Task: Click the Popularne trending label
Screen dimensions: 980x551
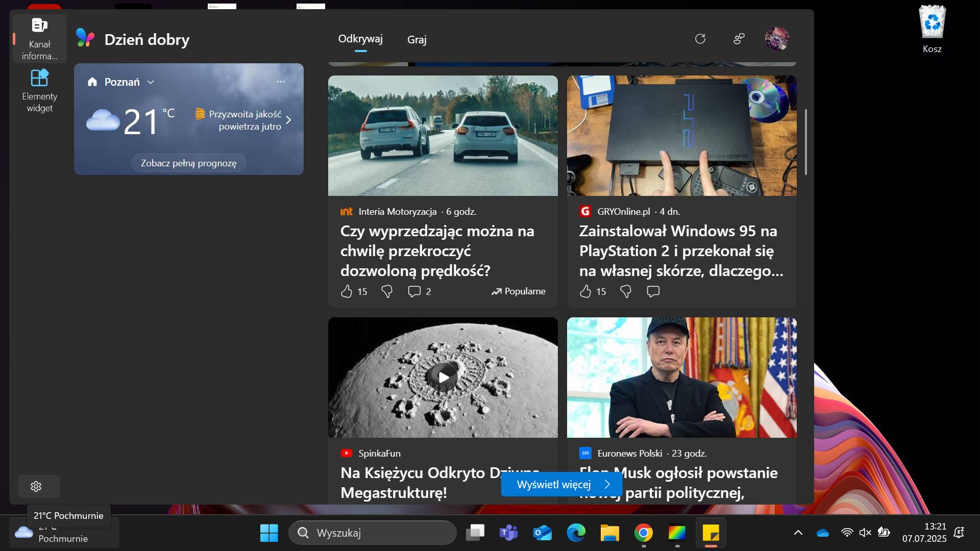Action: 518,291
